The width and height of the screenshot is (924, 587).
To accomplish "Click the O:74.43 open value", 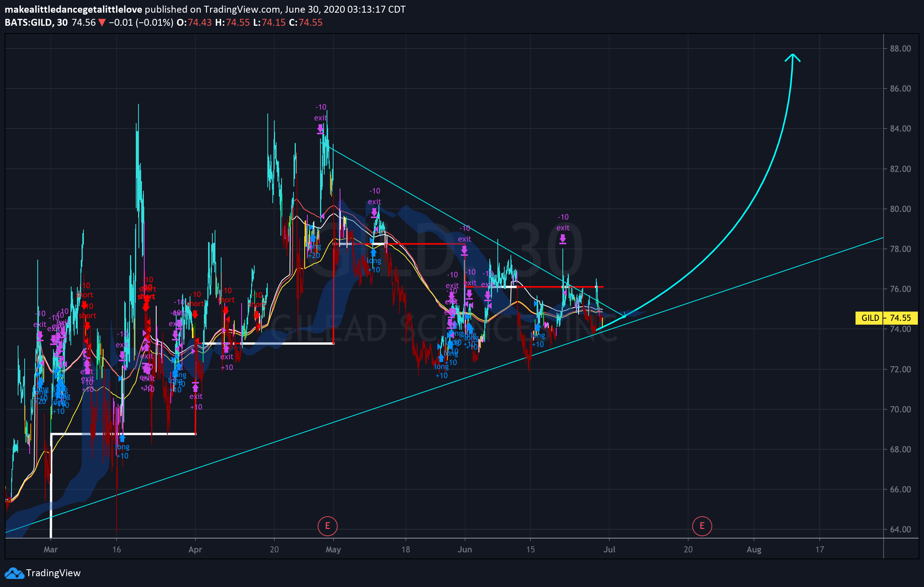I will click(194, 23).
